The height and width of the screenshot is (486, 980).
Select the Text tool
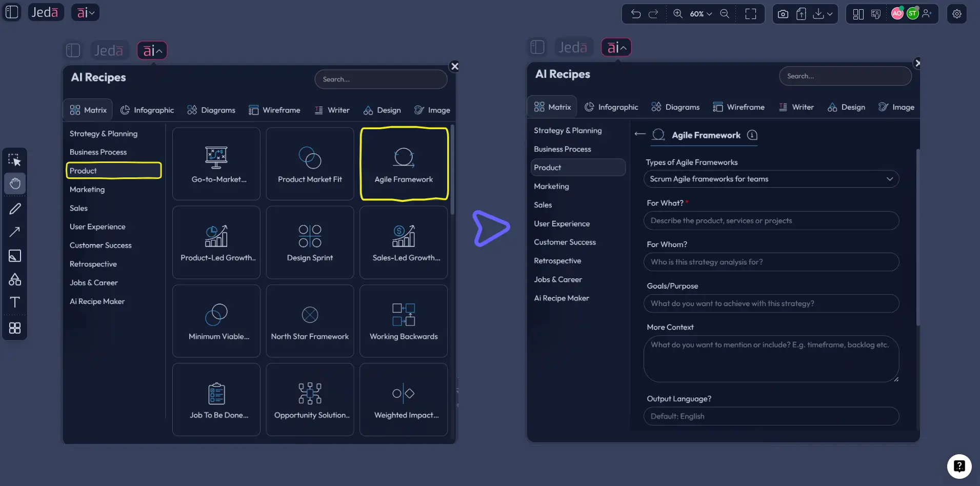[x=15, y=302]
